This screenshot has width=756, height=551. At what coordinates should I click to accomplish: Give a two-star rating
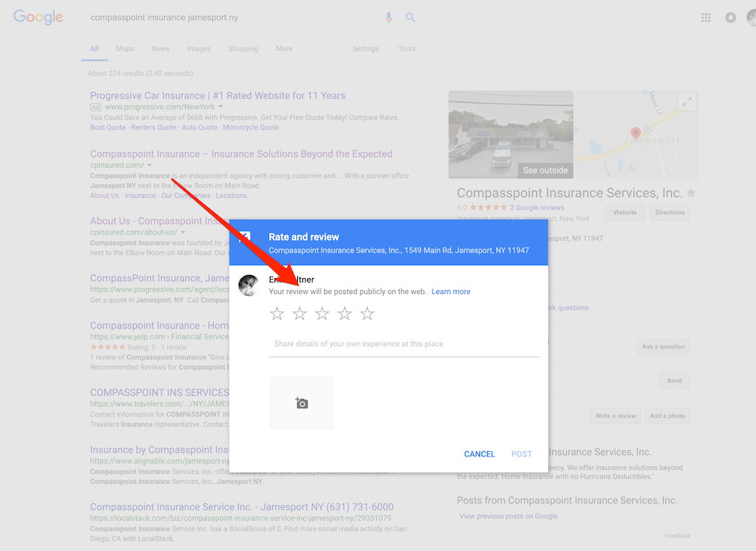300,314
